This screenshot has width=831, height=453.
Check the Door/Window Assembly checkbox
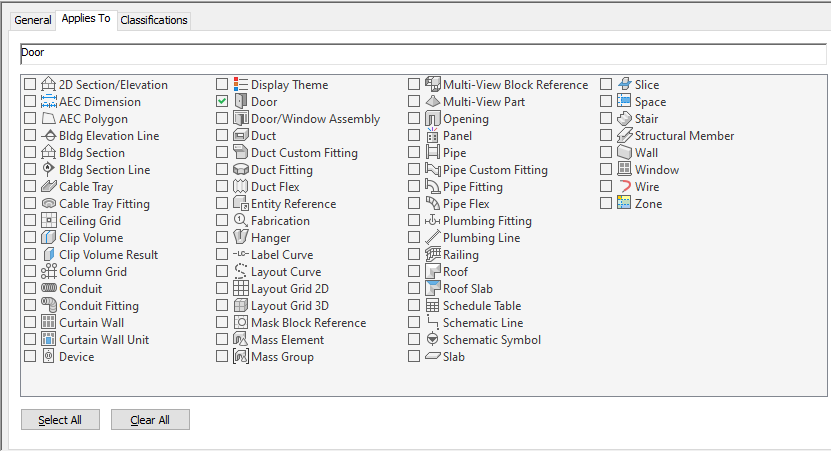[x=222, y=119]
